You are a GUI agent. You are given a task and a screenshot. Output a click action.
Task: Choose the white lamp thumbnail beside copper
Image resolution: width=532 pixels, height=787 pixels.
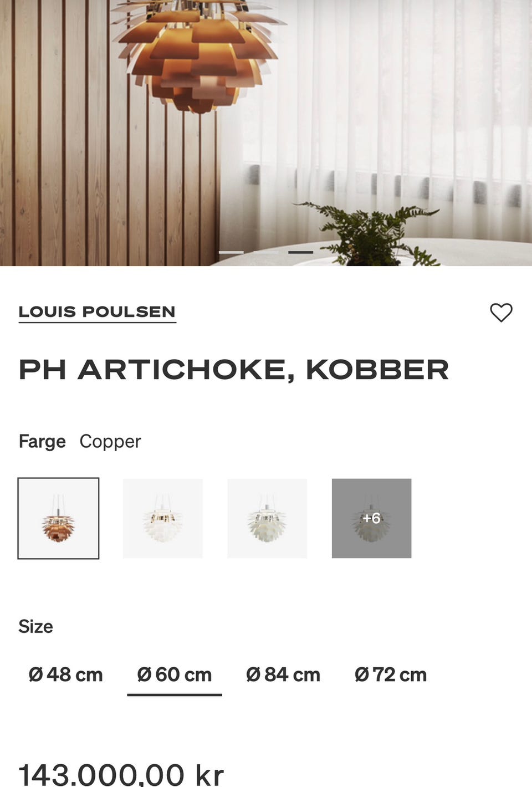[x=163, y=518]
